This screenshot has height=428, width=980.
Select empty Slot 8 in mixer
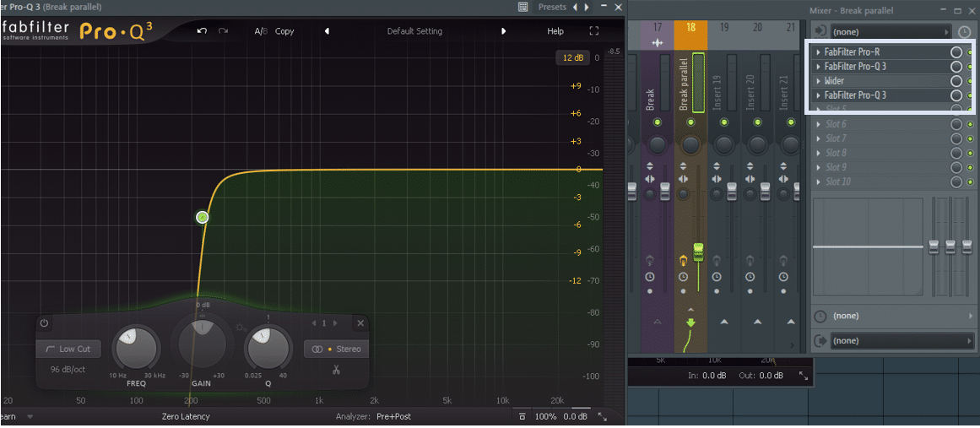pos(837,153)
